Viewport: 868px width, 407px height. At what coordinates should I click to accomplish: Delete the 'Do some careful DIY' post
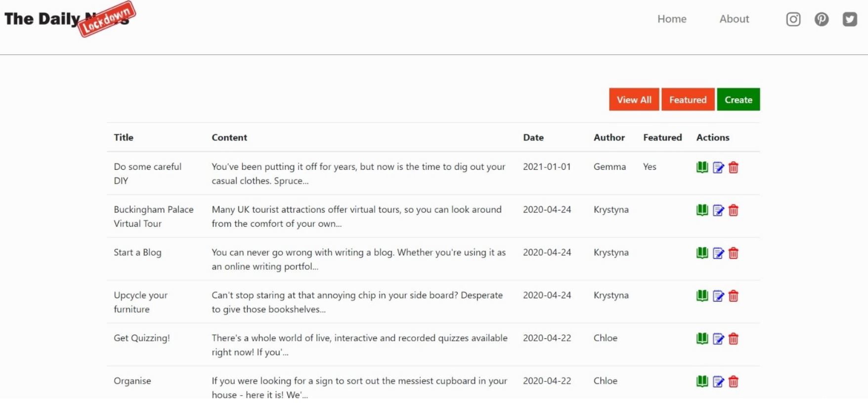tap(734, 167)
